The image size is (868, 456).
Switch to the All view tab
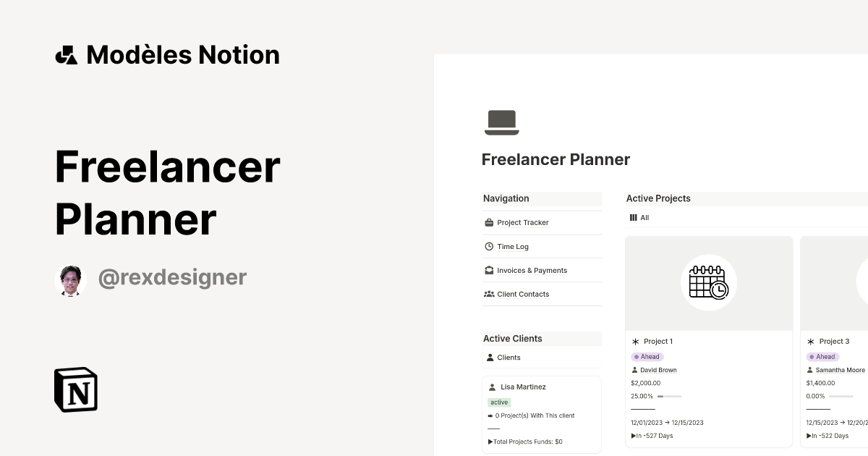(644, 217)
